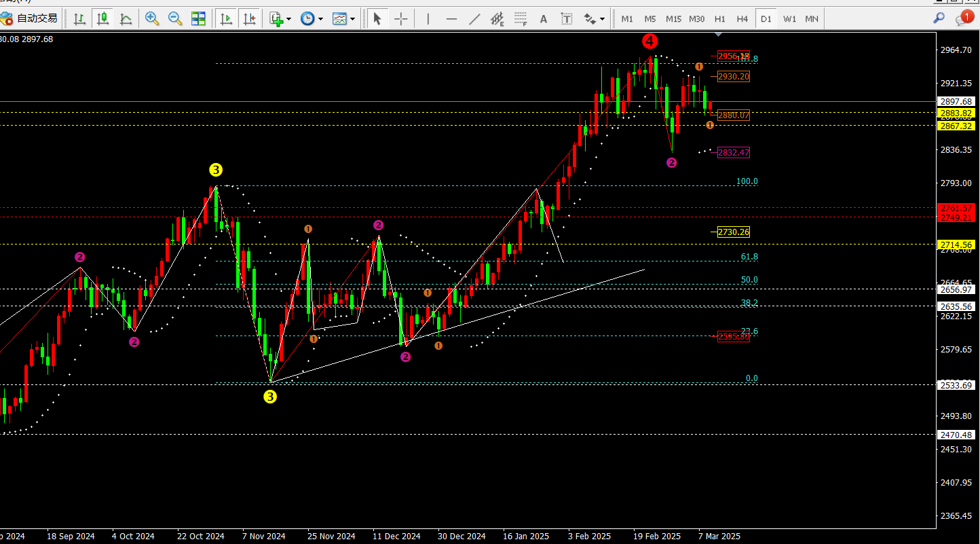Click price scale value 2964.70
This screenshot has height=544, width=980.
[956, 50]
